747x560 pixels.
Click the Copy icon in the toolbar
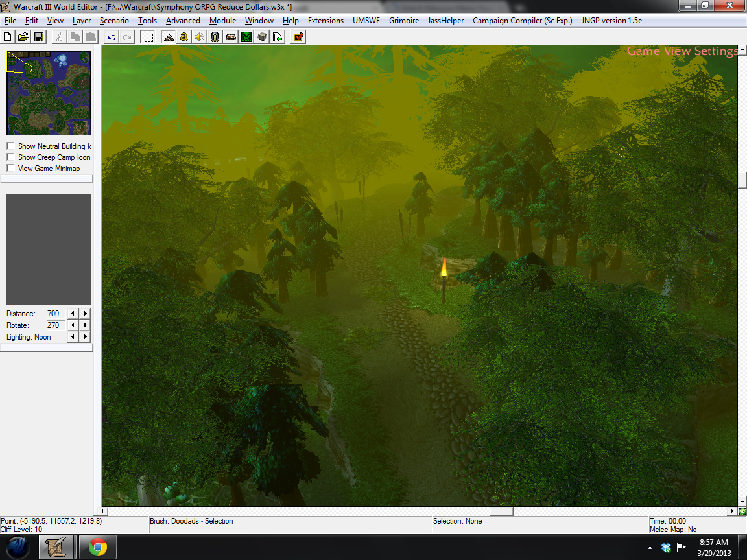[x=75, y=37]
